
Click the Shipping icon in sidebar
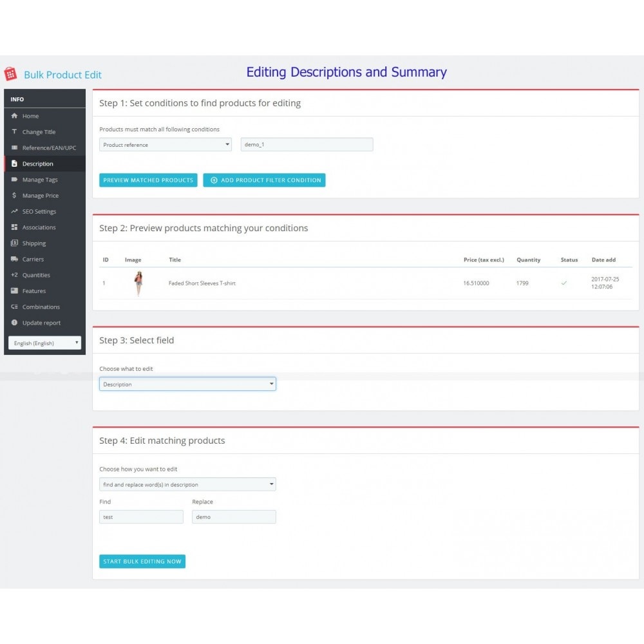point(14,243)
